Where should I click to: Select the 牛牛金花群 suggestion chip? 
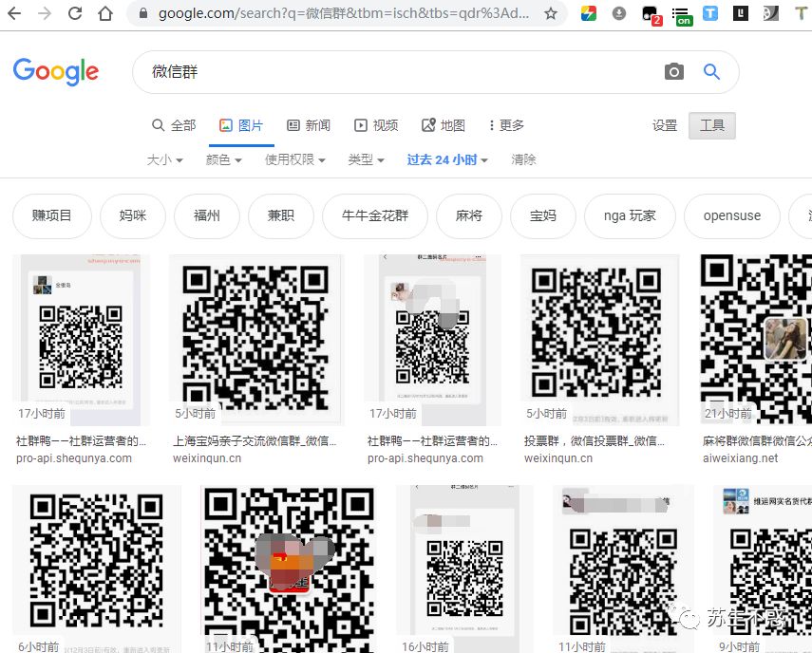pos(375,215)
